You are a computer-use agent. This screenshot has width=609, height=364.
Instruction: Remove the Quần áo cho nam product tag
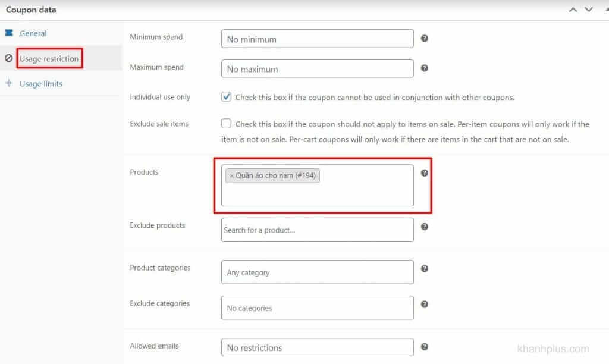coord(231,176)
